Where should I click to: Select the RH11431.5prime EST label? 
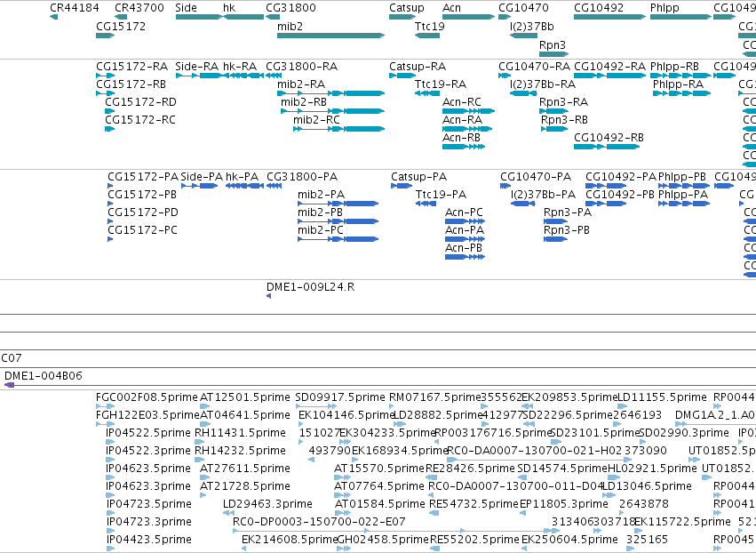[240, 432]
